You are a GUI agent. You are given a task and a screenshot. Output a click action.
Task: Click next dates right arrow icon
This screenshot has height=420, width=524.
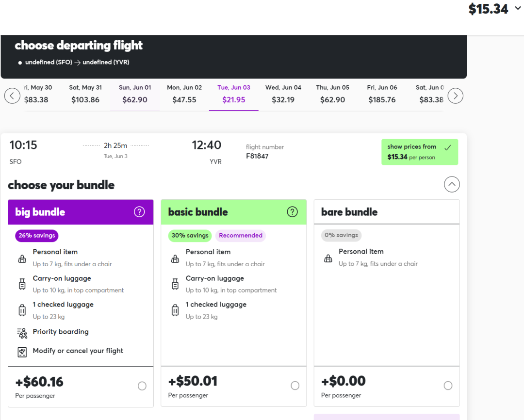pyautogui.click(x=455, y=96)
